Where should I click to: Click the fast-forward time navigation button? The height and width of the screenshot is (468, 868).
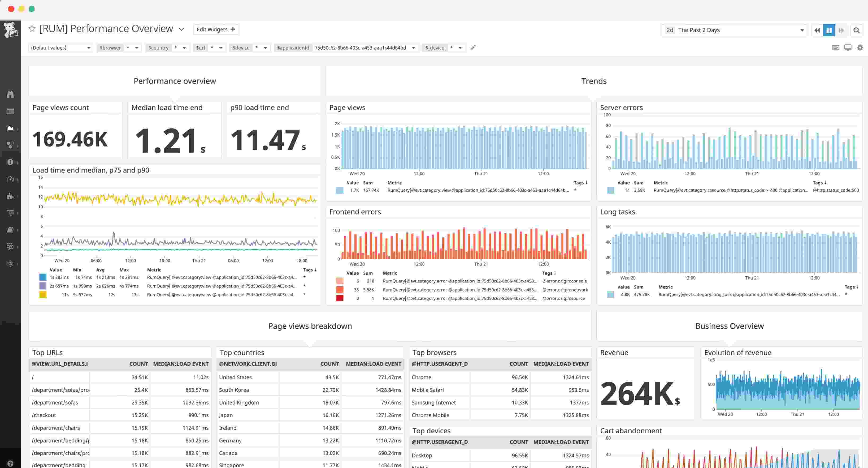[x=841, y=30]
